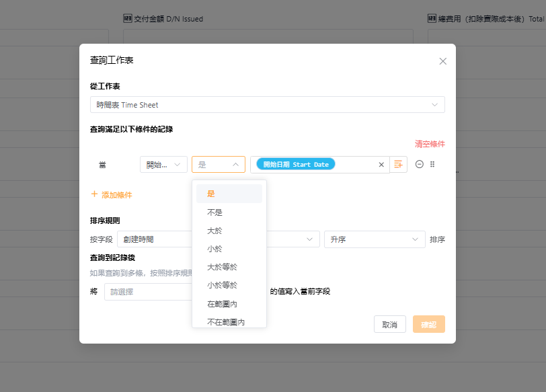Choose 大於等於 in the operator list
Screen dimensions: 546x392
click(223, 267)
